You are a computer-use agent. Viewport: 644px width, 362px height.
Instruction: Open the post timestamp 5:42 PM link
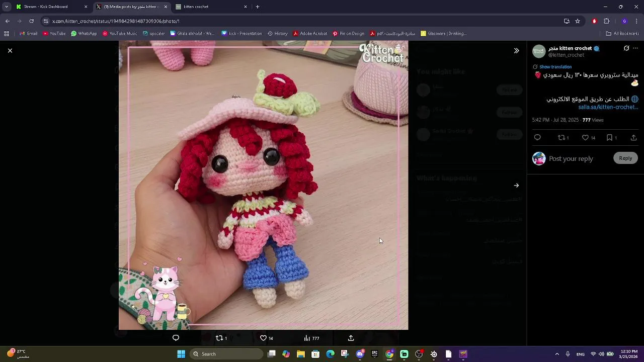(x=555, y=120)
